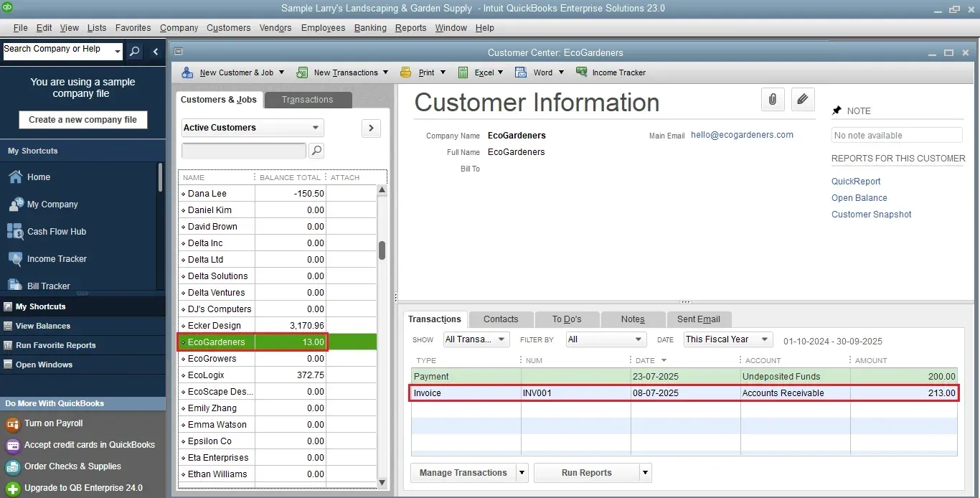Screen dimensions: 980x498
Task: Select Ecker Design customer row
Action: pyautogui.click(x=278, y=326)
